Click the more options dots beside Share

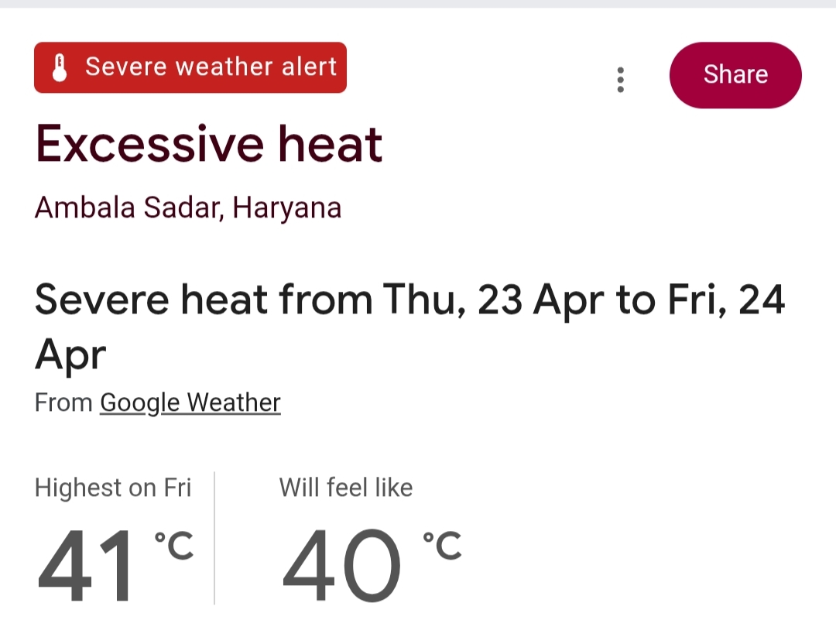[x=620, y=80]
